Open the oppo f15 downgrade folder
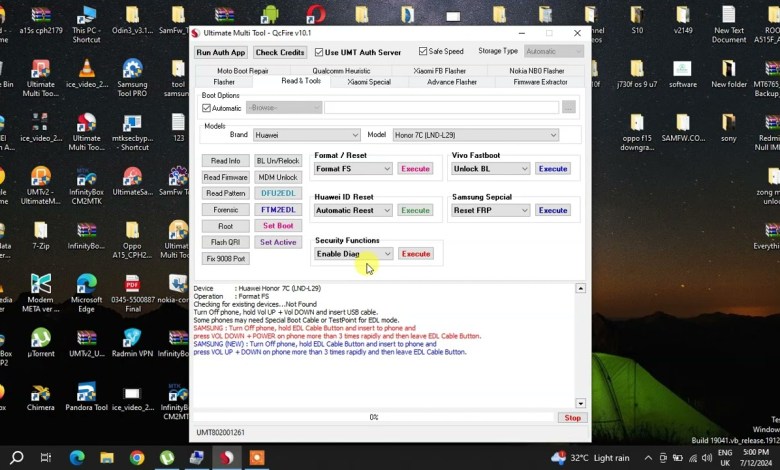Viewport: 780px width, 470px height. click(637, 131)
